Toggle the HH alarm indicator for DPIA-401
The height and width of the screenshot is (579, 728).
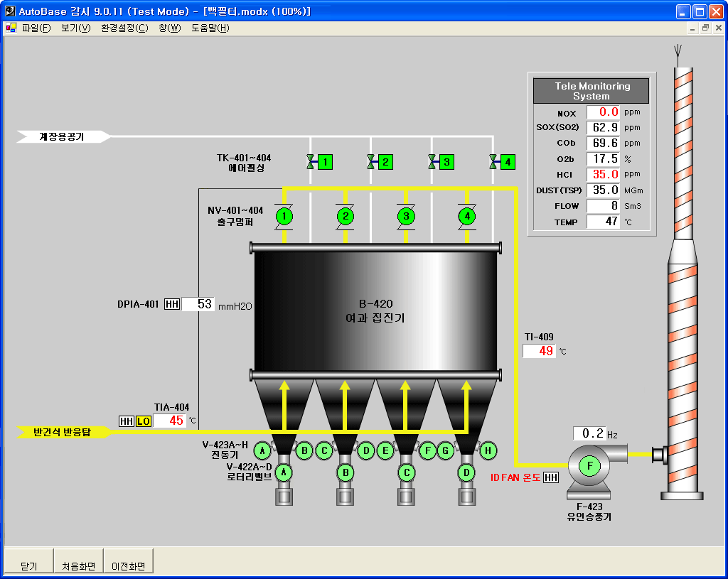172,305
